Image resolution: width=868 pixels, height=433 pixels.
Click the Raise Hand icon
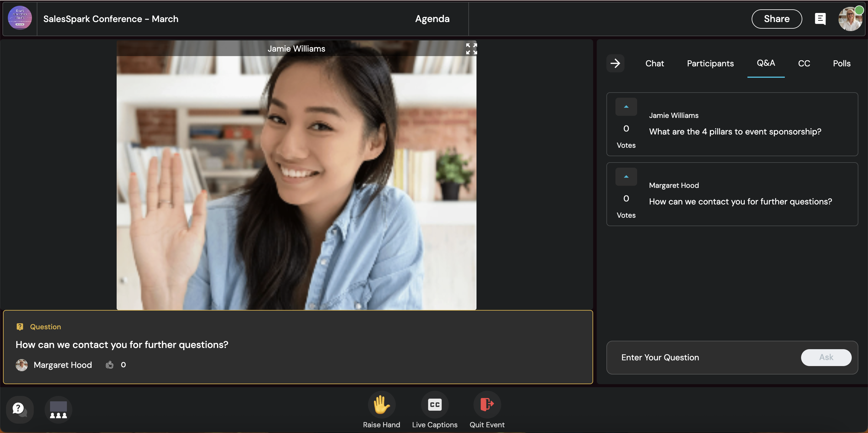(x=381, y=404)
